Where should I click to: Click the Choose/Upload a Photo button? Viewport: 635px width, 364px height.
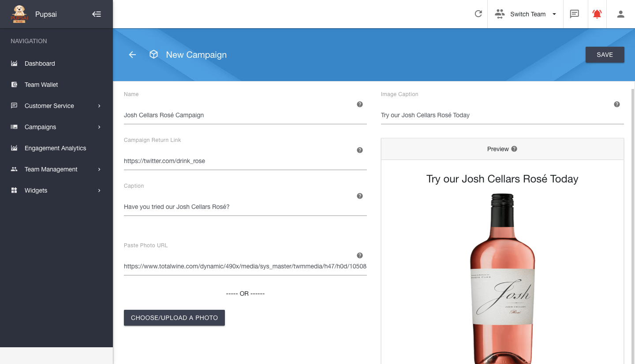click(x=174, y=318)
